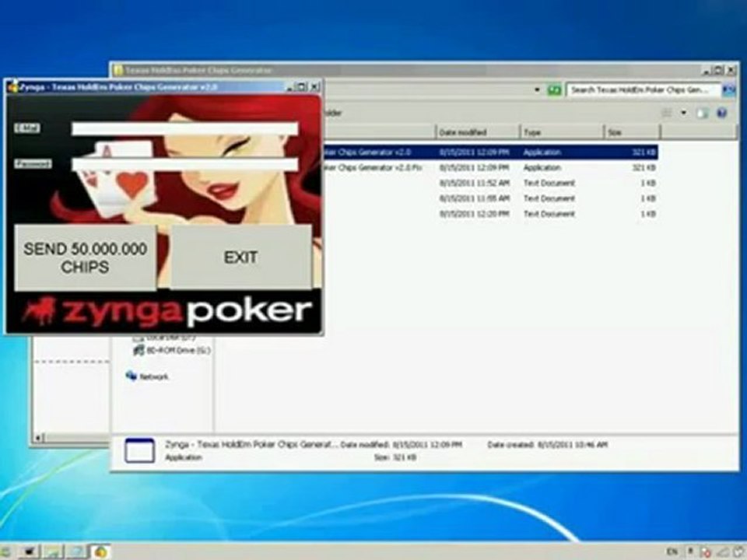Sort files by Type column header
747x560 pixels.
click(562, 132)
